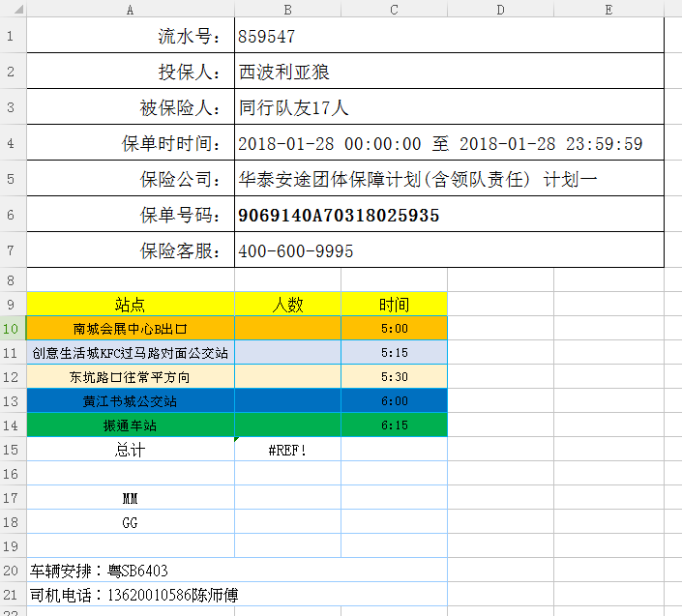Click 被保险人: label cell
682x616 pixels.
pyautogui.click(x=131, y=107)
